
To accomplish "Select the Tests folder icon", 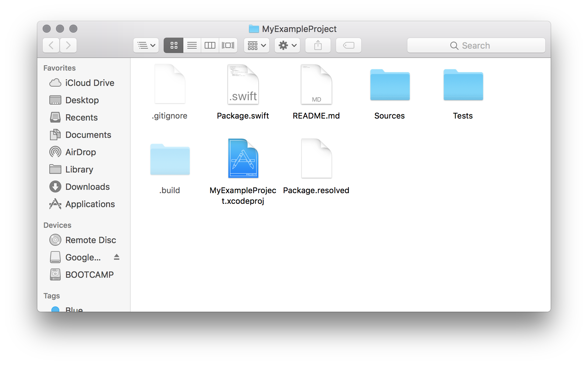I will point(463,85).
